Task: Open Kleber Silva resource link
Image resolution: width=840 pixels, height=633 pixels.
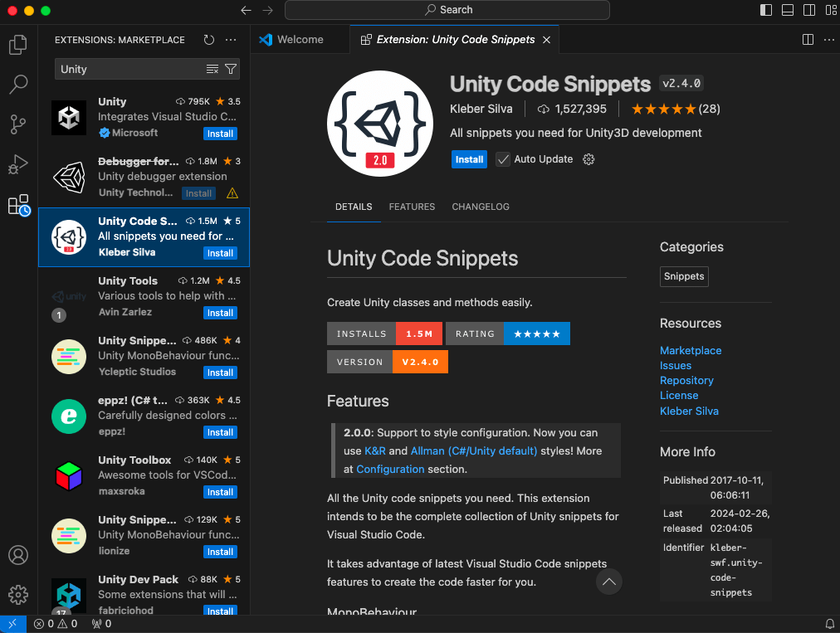Action: click(x=689, y=411)
